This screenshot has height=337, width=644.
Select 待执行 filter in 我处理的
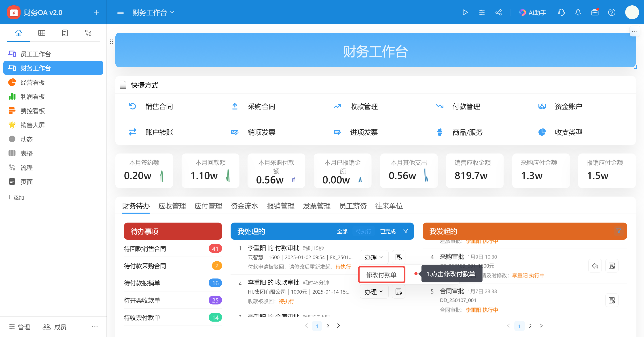coord(364,231)
